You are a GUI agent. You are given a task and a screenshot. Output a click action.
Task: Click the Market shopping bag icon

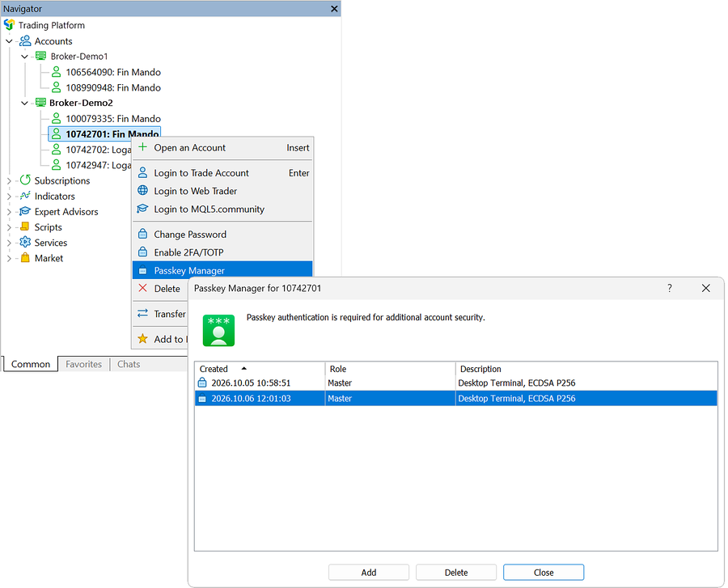[x=26, y=257]
